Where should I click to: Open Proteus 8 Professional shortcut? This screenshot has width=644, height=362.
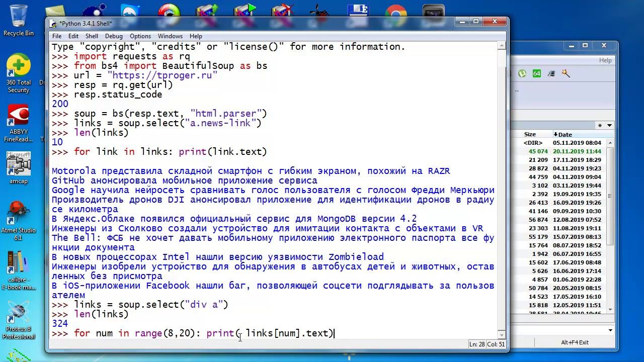18,321
